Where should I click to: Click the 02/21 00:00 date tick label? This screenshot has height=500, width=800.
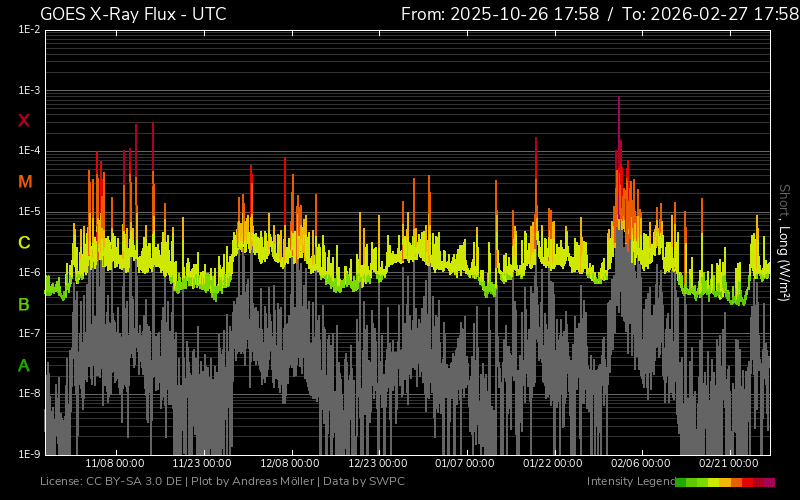(x=728, y=464)
